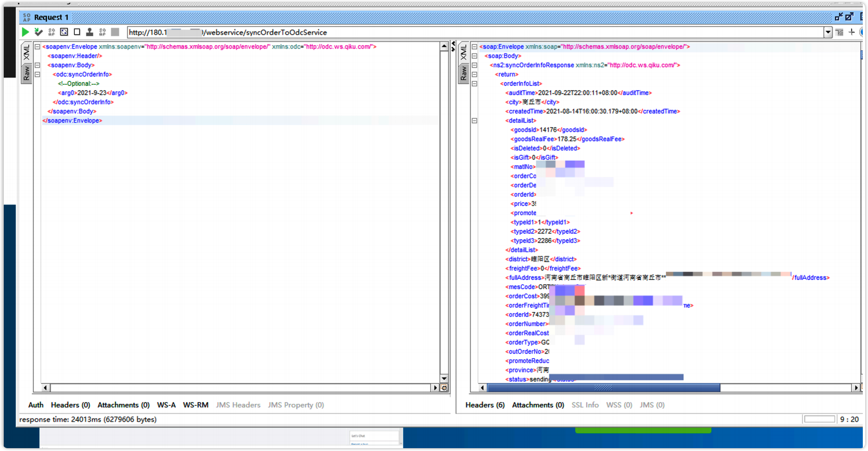The image size is (868, 451).
Task: Click request pane vertical scrollbar down arrow
Action: (x=444, y=379)
